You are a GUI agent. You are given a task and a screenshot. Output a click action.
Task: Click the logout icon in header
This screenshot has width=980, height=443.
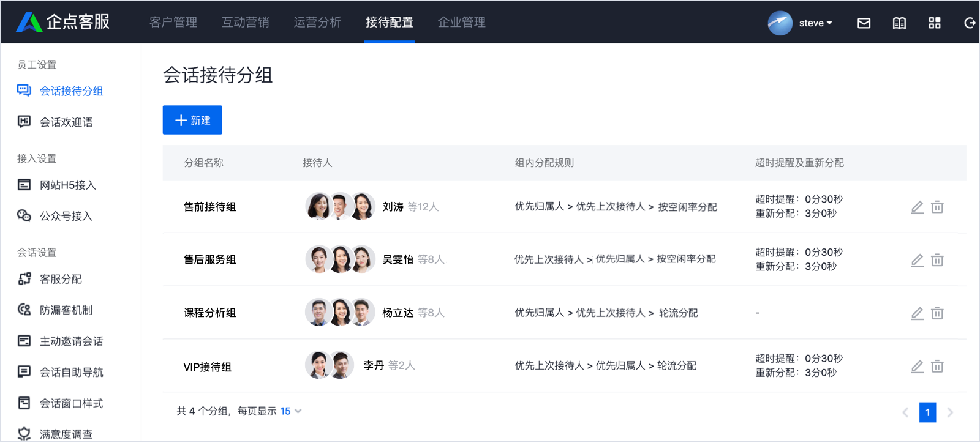coord(970,23)
